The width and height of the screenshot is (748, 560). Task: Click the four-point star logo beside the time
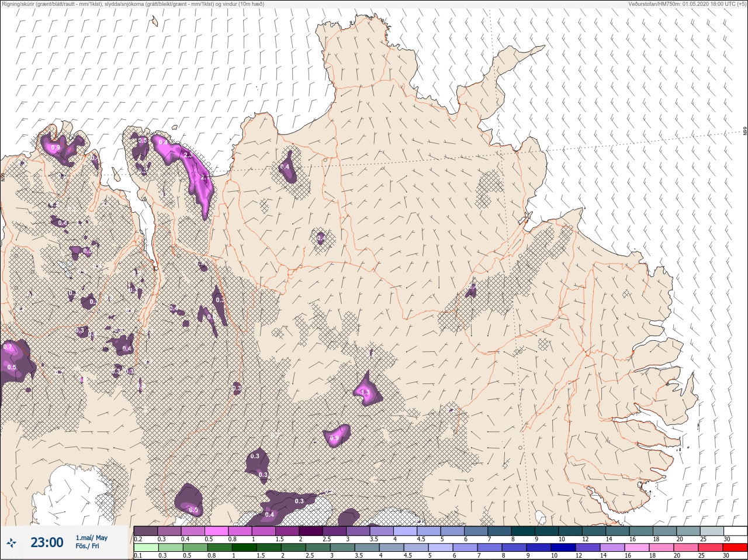[x=11, y=543]
